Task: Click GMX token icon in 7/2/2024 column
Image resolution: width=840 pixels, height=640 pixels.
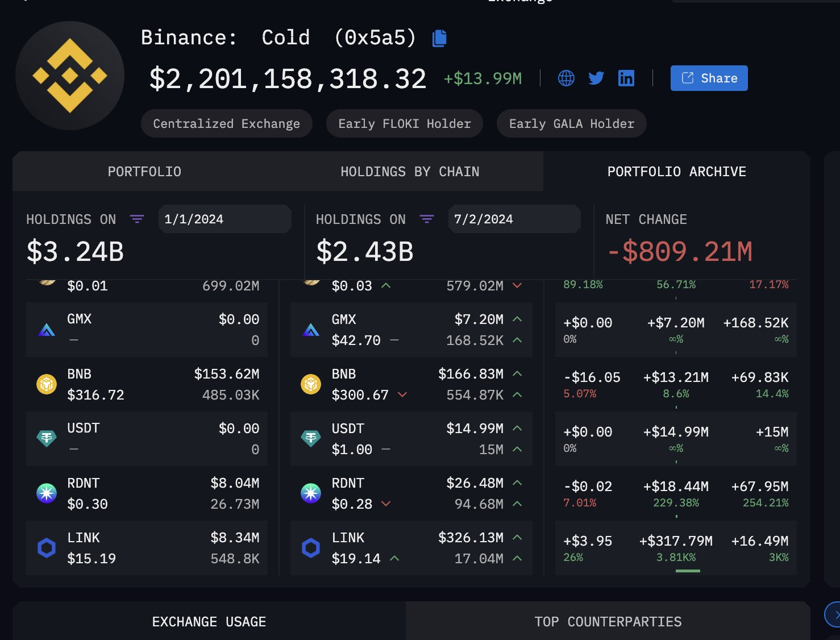Action: pos(311,329)
